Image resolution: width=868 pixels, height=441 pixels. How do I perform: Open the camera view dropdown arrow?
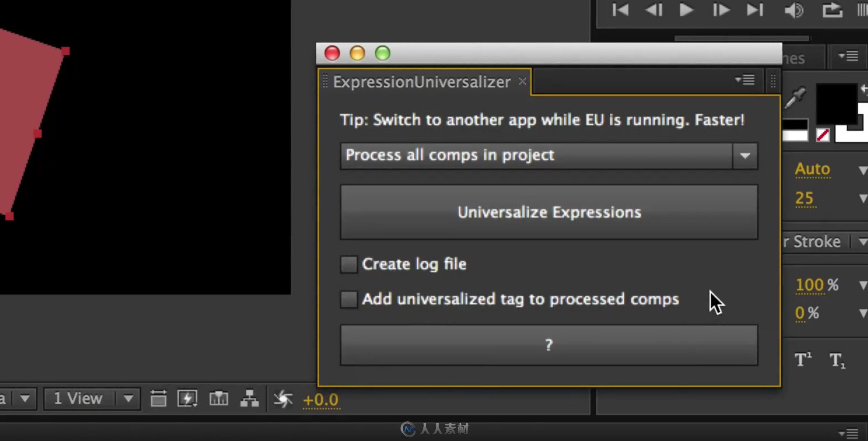(x=25, y=399)
